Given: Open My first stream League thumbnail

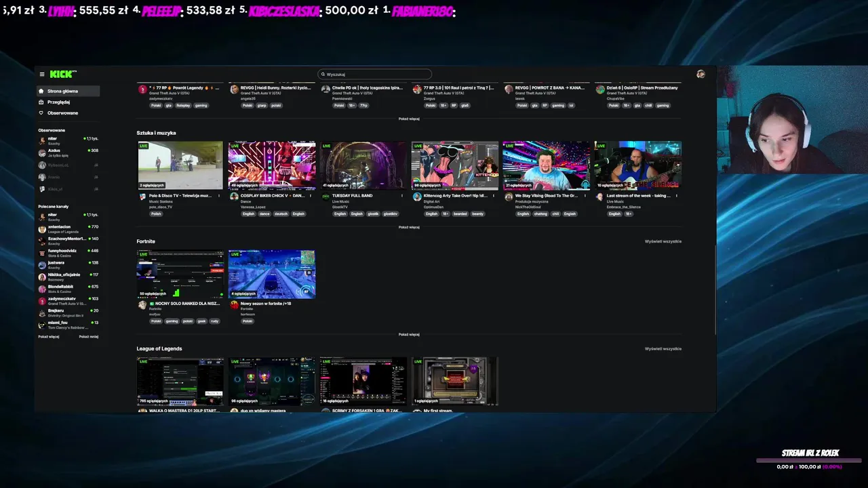Looking at the screenshot, I should tap(454, 382).
